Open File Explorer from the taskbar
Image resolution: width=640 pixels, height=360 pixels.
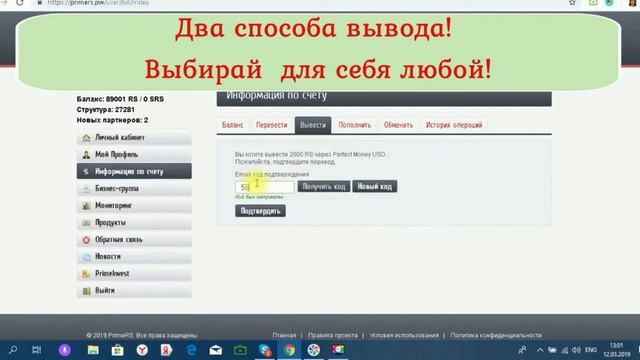(x=93, y=350)
